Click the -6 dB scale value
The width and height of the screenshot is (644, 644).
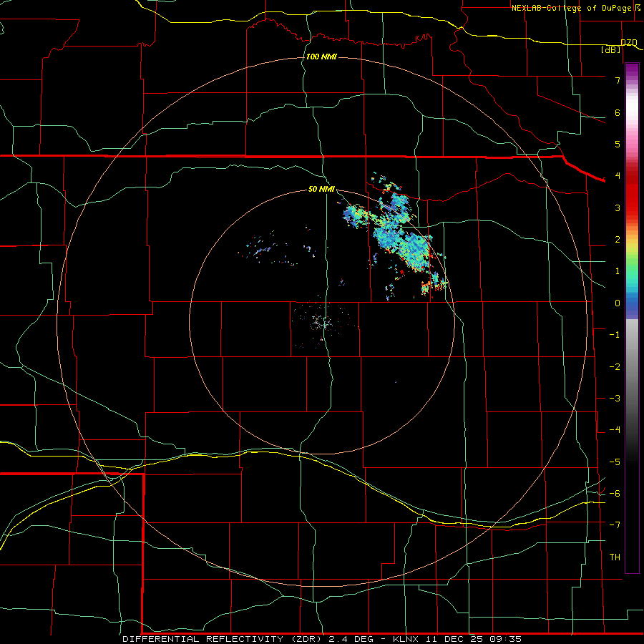[615, 494]
